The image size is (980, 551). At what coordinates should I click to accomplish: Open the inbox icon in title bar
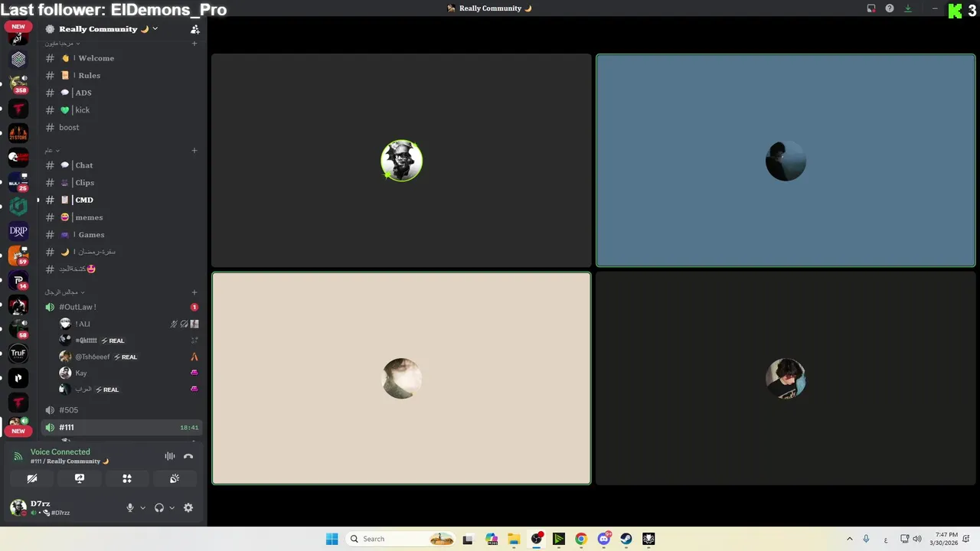click(x=871, y=8)
